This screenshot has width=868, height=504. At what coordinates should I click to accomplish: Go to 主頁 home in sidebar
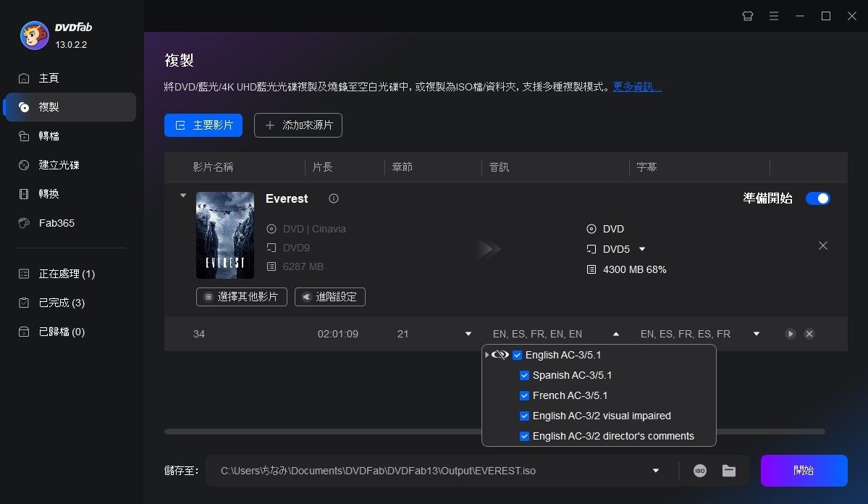coord(69,78)
